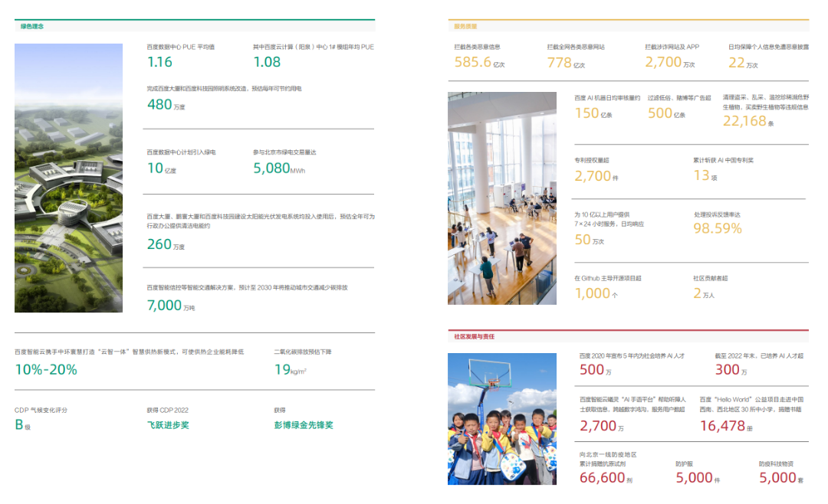Click the 98.59% complaint feedback rate
828x504 pixels.
click(718, 228)
